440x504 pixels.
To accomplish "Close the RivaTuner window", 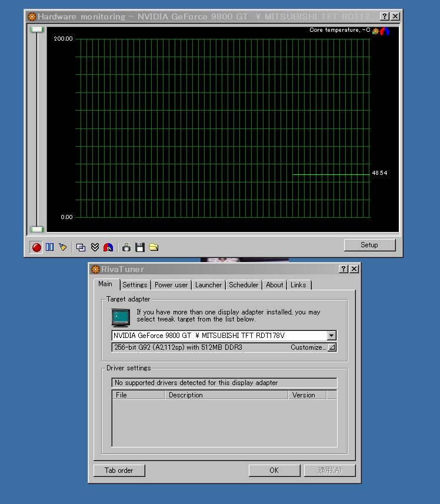I will click(354, 269).
